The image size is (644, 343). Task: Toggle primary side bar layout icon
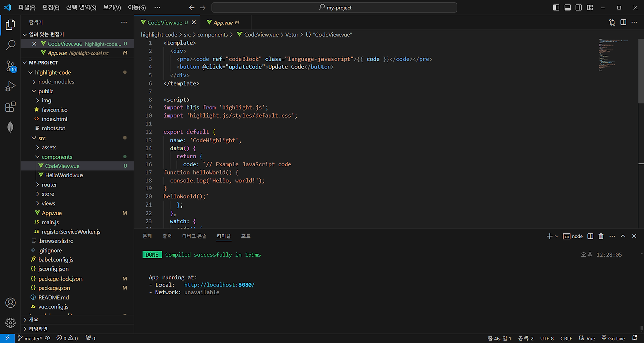click(556, 8)
